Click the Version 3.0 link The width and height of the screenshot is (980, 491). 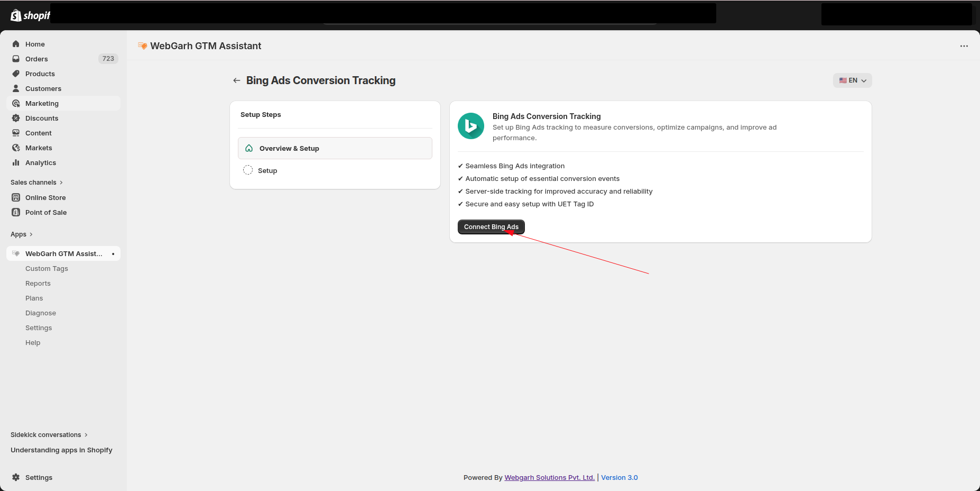620,477
